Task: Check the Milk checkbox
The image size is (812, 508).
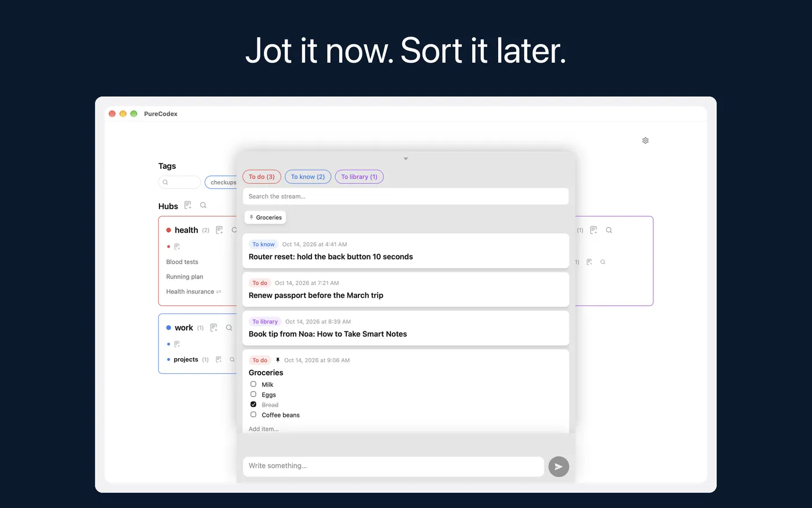Action: point(253,384)
